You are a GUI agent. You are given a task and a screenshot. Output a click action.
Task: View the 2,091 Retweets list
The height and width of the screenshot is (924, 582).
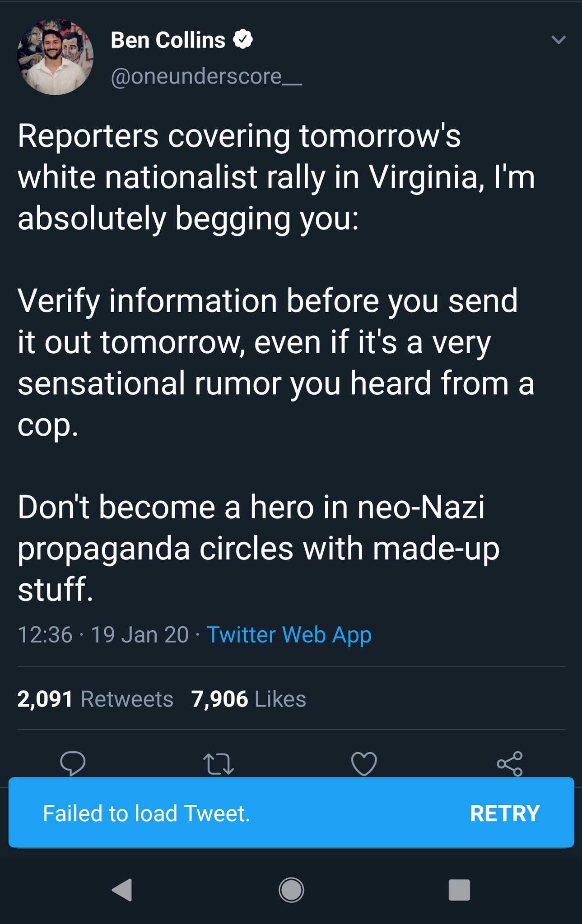point(95,699)
